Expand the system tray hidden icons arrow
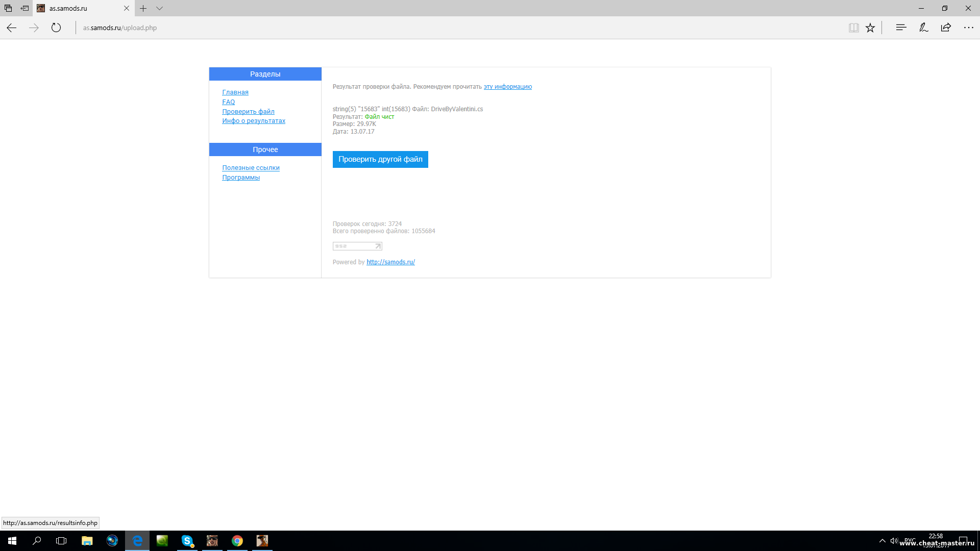 pos(882,540)
